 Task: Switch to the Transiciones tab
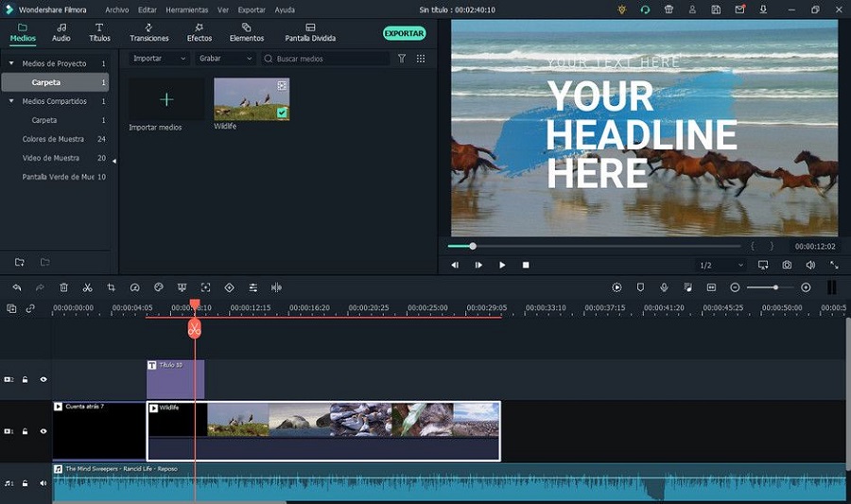click(149, 33)
